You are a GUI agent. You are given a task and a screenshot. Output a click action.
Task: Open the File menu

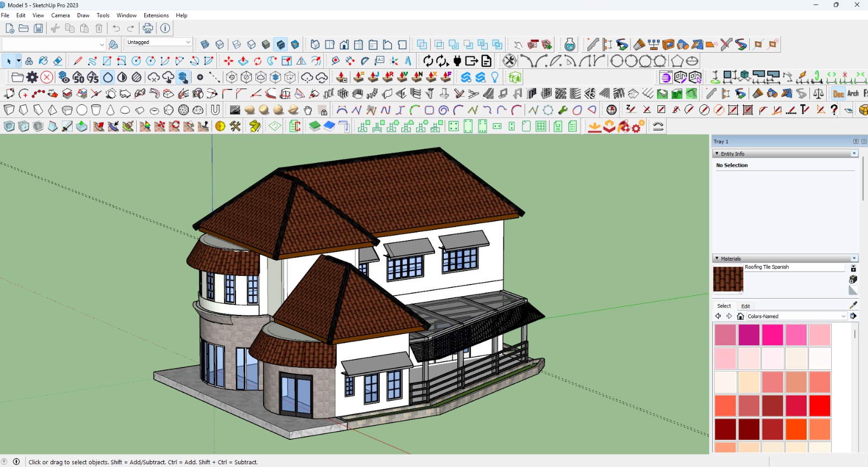point(5,15)
